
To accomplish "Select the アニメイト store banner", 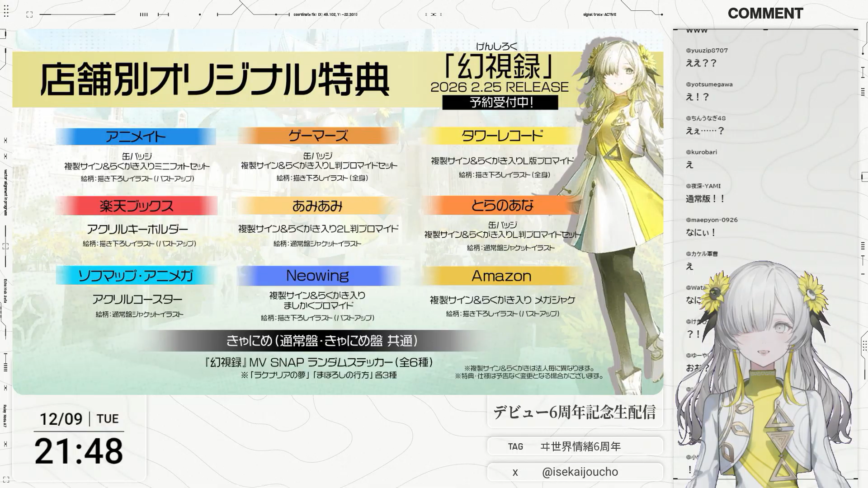I will click(x=136, y=136).
